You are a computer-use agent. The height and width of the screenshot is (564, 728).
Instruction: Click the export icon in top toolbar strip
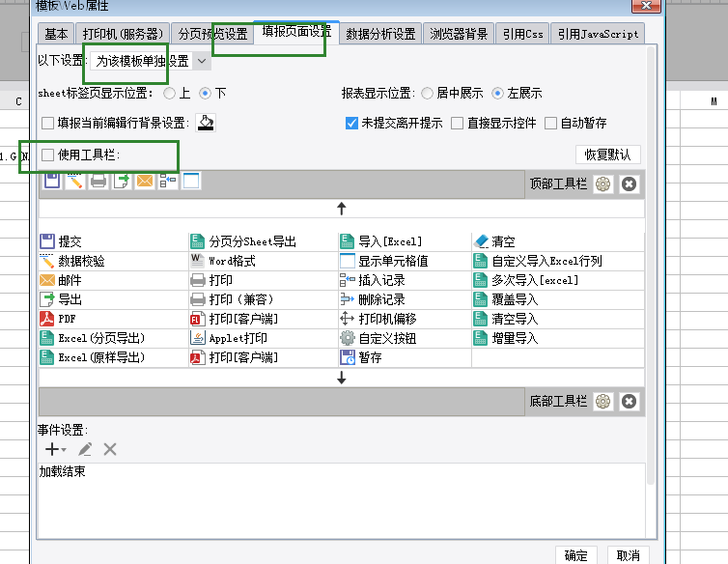click(122, 181)
